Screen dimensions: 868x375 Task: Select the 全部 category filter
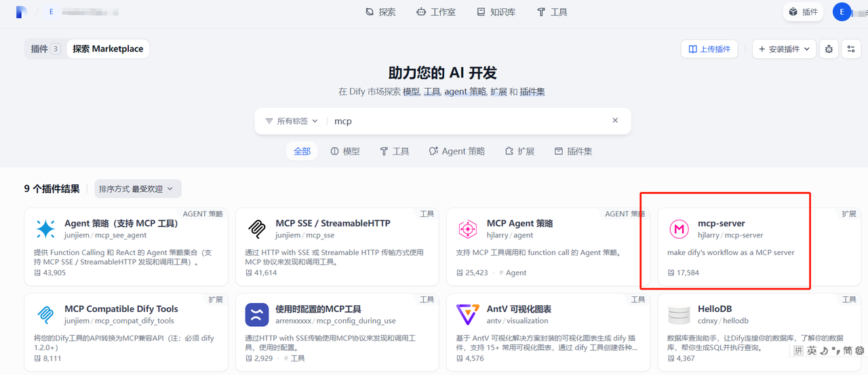click(302, 151)
